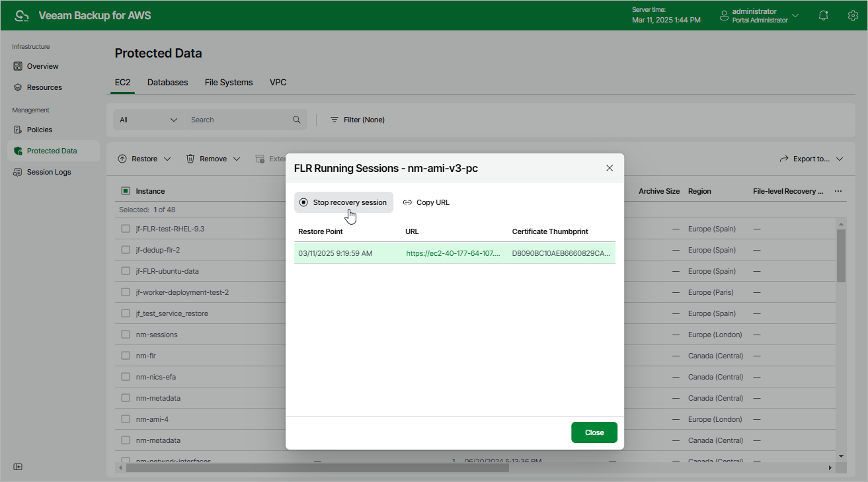Toggle the select-all Instance checkbox

126,191
